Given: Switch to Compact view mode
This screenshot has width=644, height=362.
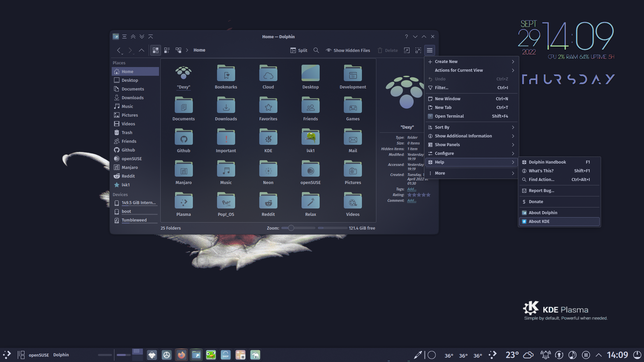Looking at the screenshot, I should click(167, 50).
